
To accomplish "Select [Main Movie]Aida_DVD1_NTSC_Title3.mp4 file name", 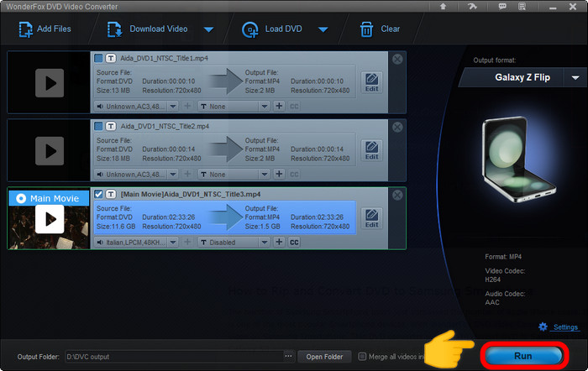I will 191,195.
